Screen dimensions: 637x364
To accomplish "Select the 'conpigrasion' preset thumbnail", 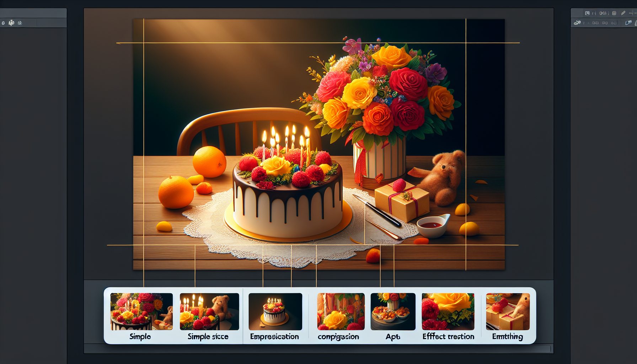I will coord(341,311).
